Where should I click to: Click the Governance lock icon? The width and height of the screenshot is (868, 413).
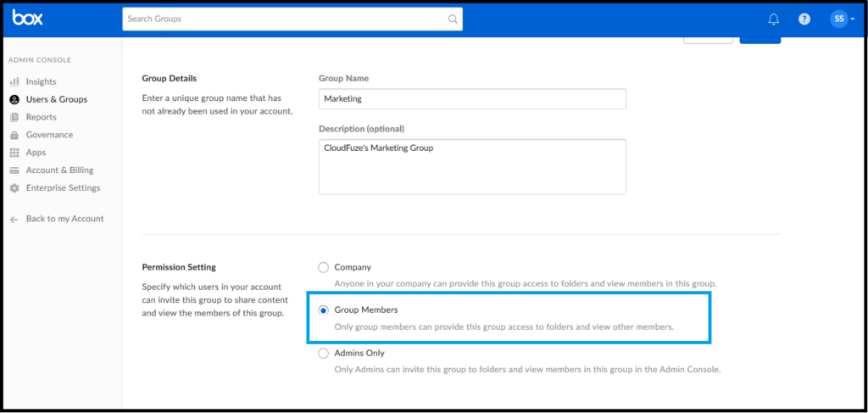tap(15, 135)
